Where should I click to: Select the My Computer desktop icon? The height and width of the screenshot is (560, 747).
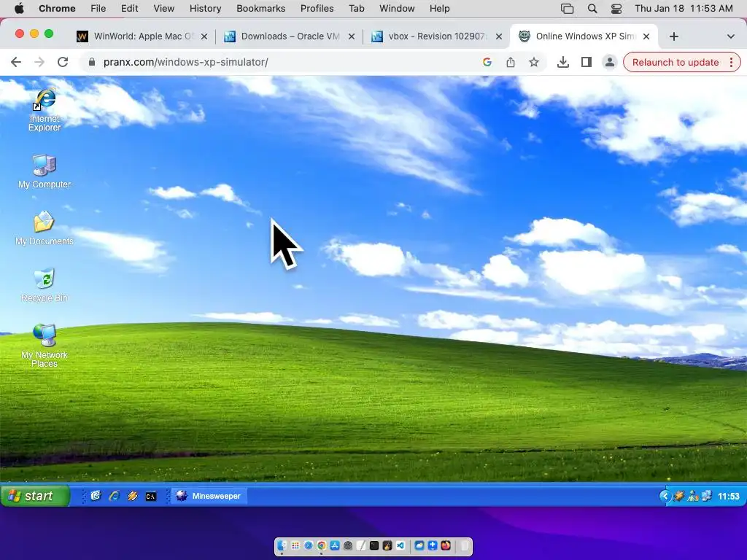pos(44,171)
